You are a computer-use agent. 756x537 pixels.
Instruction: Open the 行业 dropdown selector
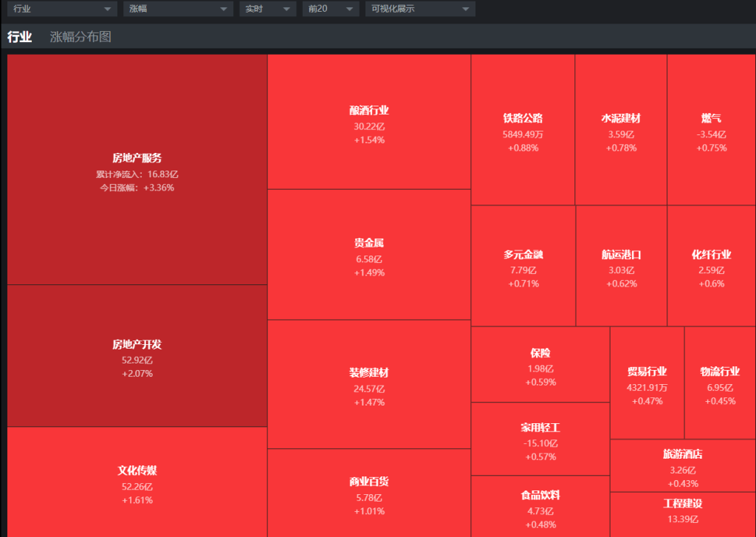(61, 9)
